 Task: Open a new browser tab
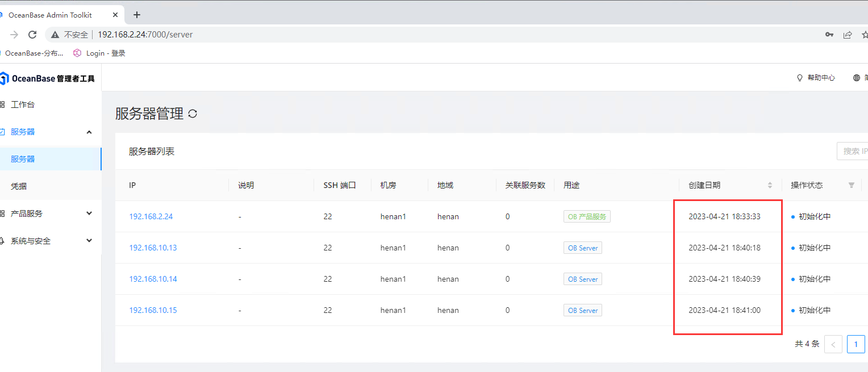[136, 15]
